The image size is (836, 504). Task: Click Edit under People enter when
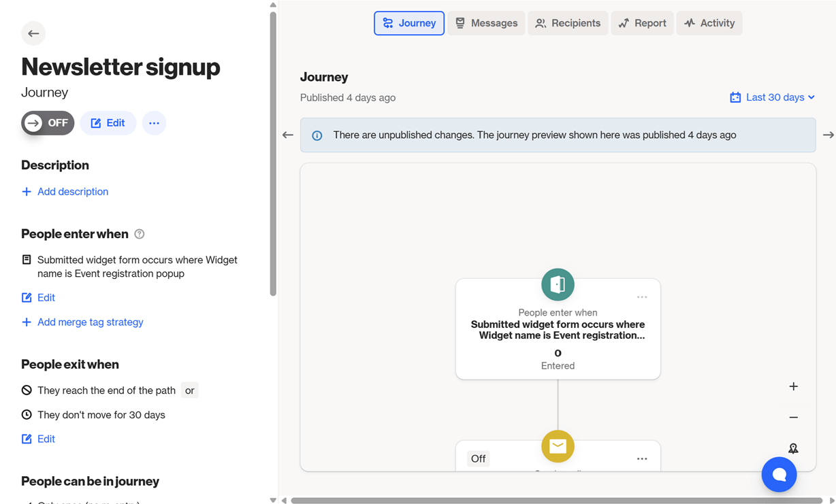[x=38, y=298]
